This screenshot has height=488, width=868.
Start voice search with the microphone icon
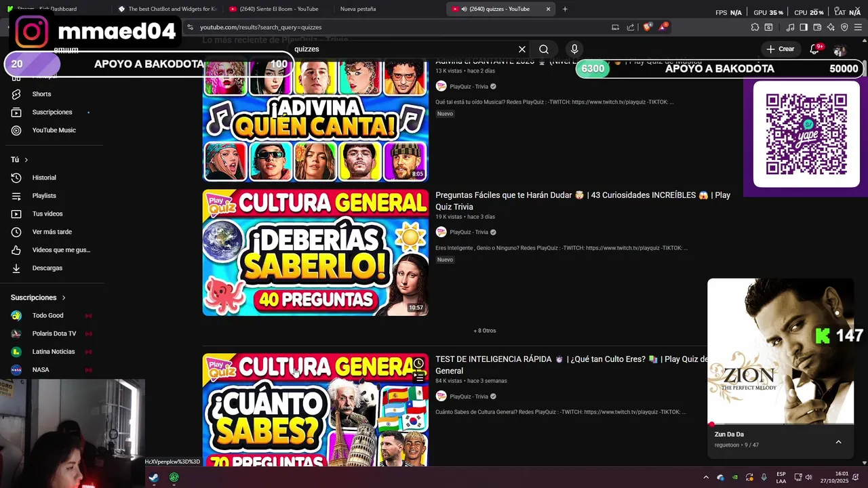574,49
